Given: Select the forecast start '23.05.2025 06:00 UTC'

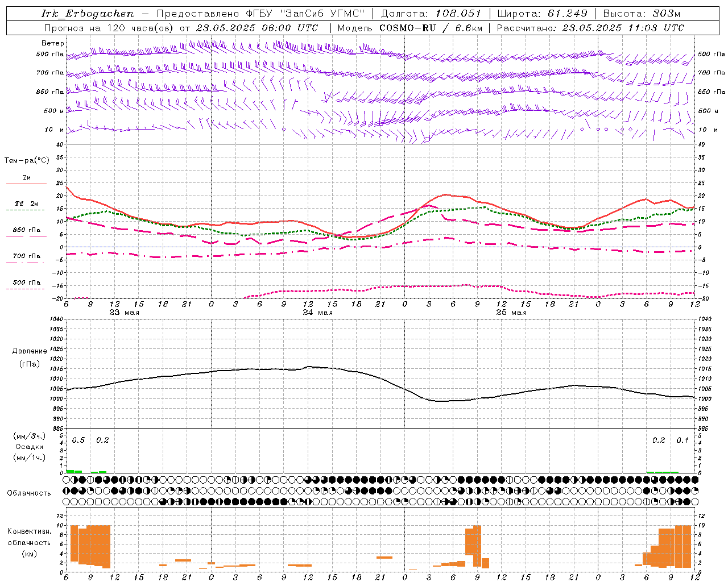Looking at the screenshot, I should point(257,28).
